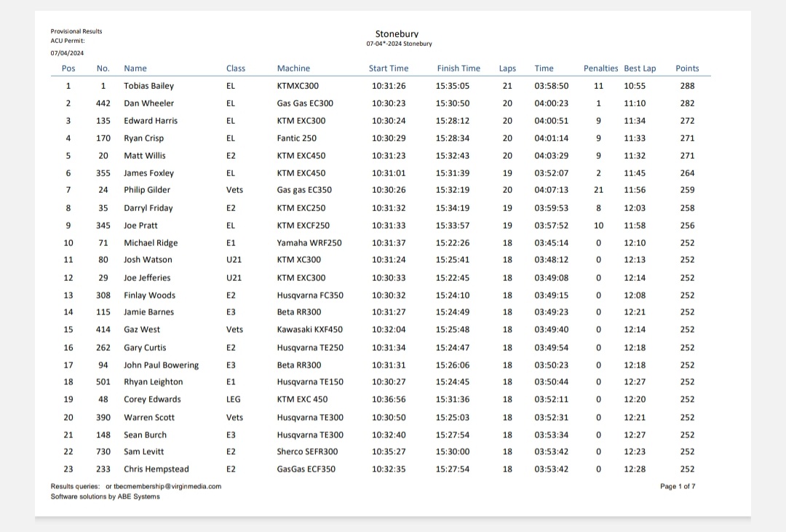This screenshot has width=786, height=532.
Task: Select the Finish Time column header
Action: point(458,68)
